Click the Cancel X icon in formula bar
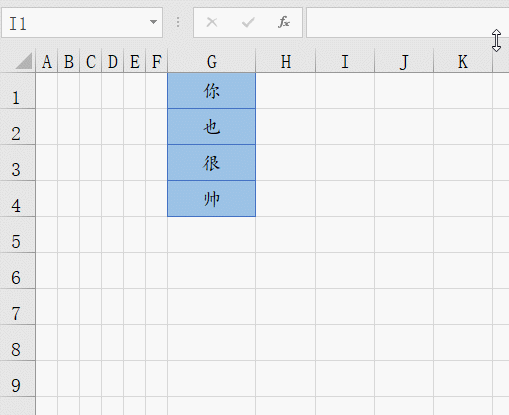The width and height of the screenshot is (509, 415). 212,22
